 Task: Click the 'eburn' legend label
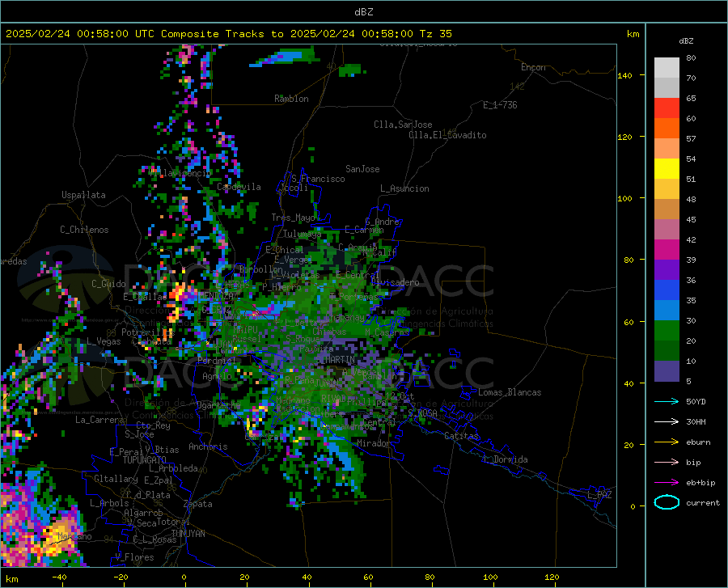(x=698, y=442)
